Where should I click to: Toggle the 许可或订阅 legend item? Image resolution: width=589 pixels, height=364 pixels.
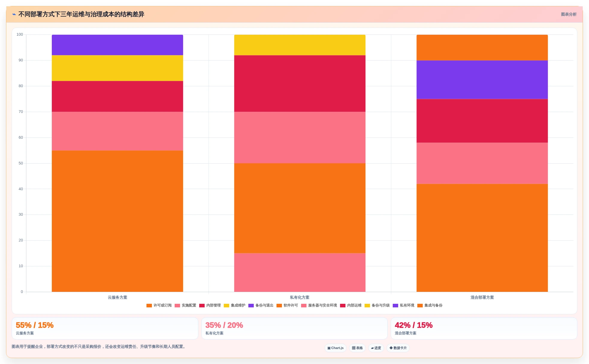(159, 306)
